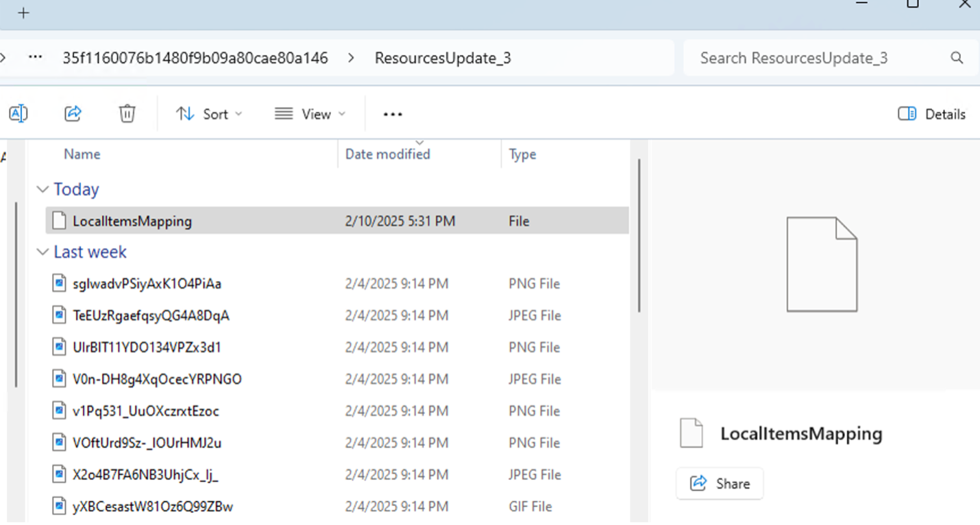The height and width of the screenshot is (525, 980).
Task: Collapse the Today group
Action: click(x=42, y=190)
